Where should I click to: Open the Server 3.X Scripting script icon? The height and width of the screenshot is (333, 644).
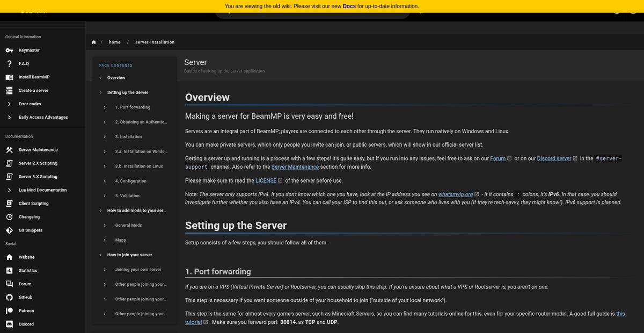pyautogui.click(x=9, y=177)
